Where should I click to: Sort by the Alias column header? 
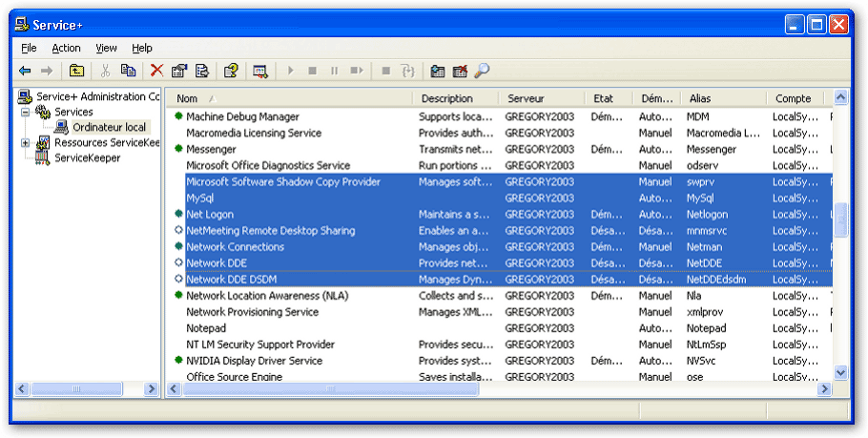(x=724, y=98)
